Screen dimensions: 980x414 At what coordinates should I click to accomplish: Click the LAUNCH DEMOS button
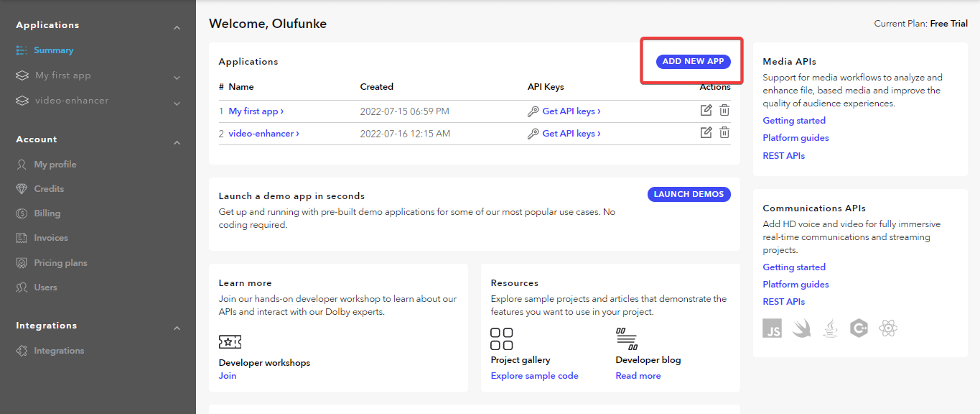click(689, 194)
